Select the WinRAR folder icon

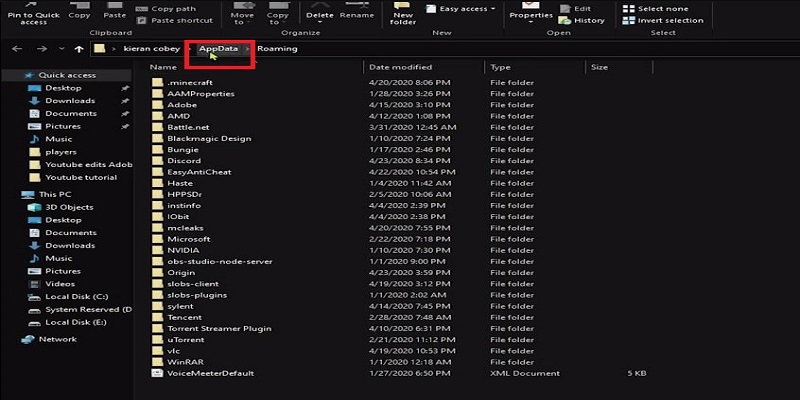157,362
